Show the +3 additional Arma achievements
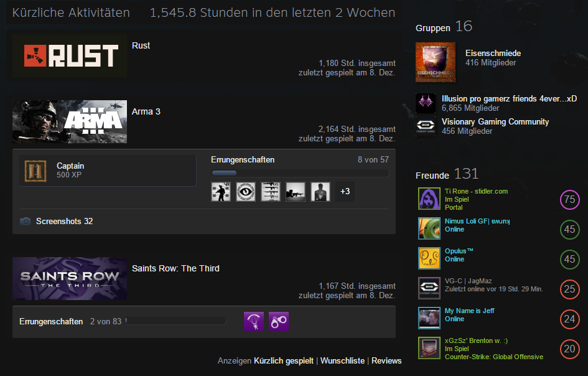The height and width of the screenshot is (376, 588). click(345, 192)
